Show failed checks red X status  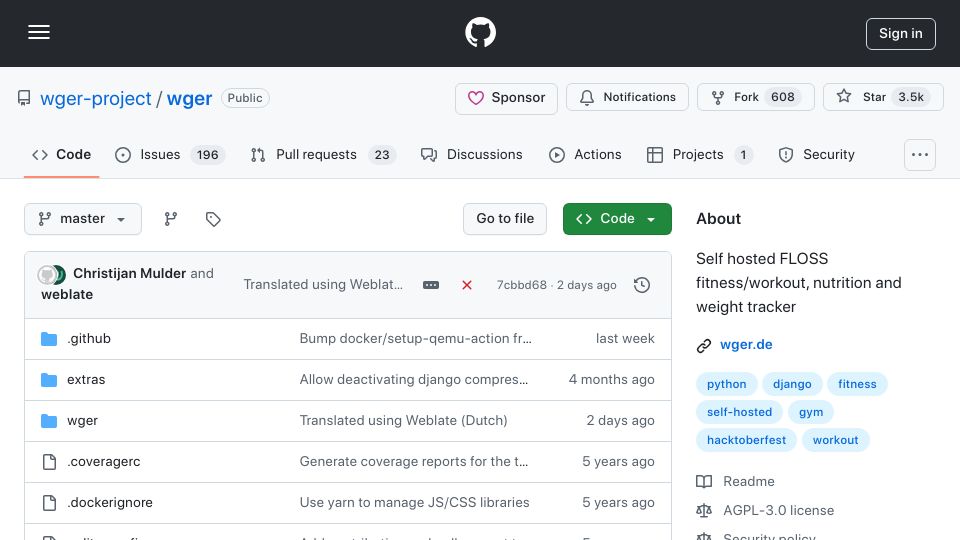(467, 285)
